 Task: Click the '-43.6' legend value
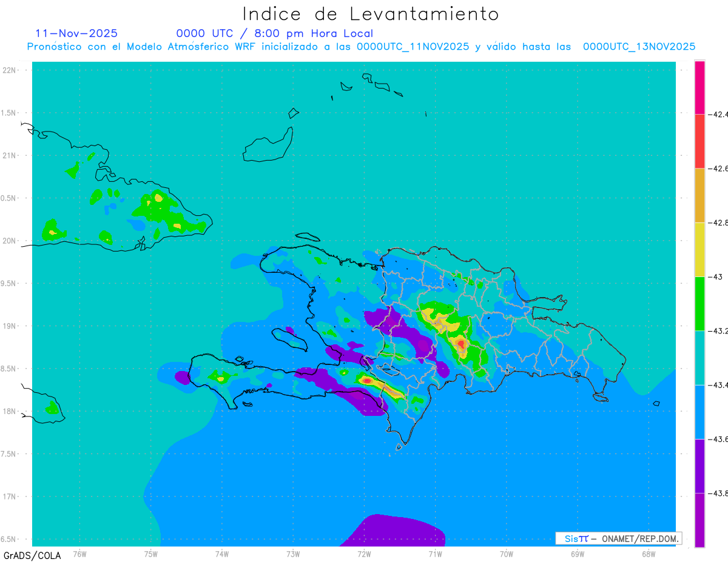(x=718, y=439)
